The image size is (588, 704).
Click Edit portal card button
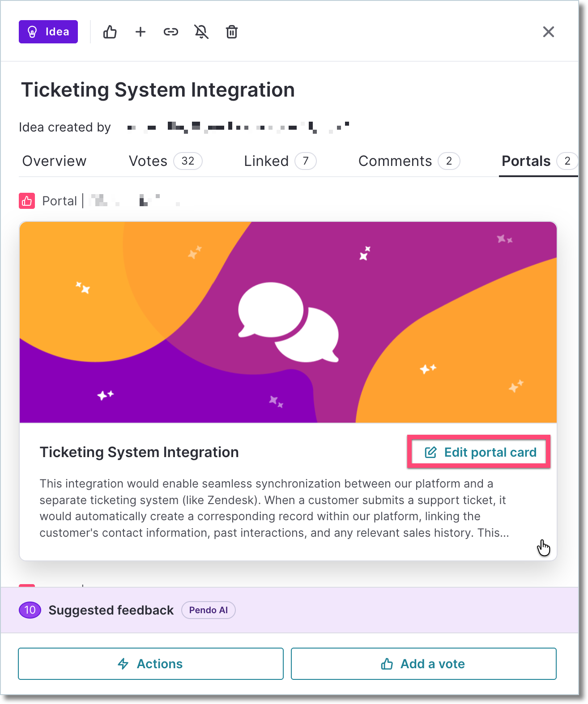479,452
